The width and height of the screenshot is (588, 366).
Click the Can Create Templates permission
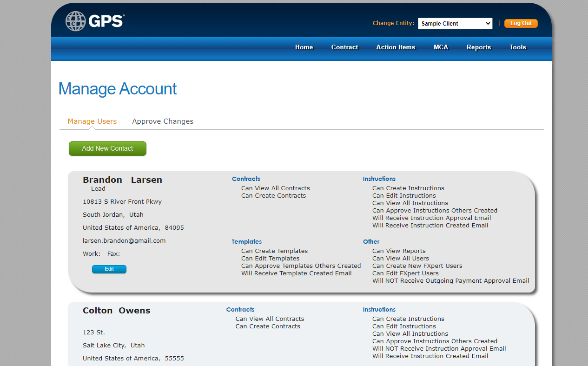click(274, 251)
